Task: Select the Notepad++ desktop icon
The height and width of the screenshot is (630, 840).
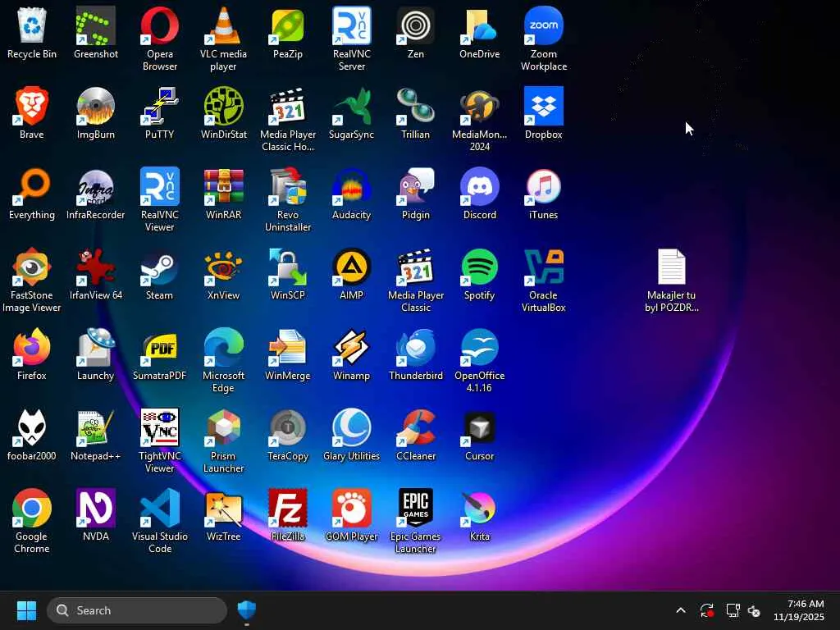Action: coord(95,429)
